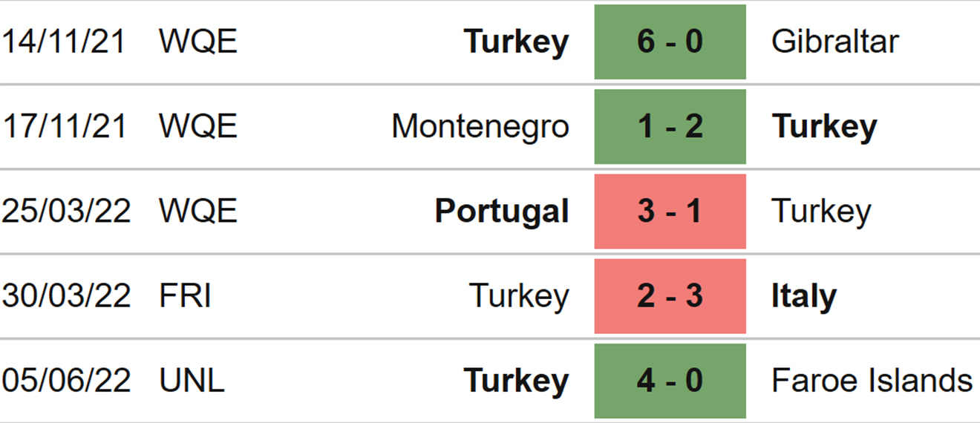Viewport: 980px width, 423px height.
Task: Open the 3 - 1 Portugal vs Turkey score
Action: 670,211
